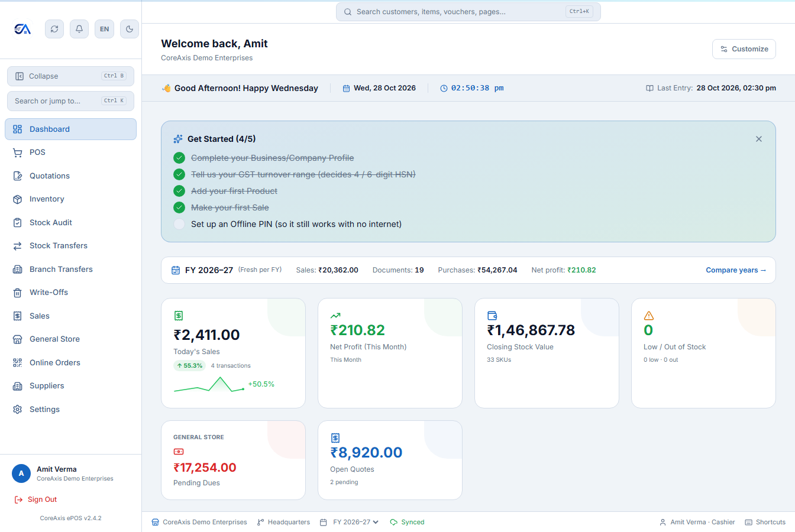The height and width of the screenshot is (532, 795).
Task: Open Inventory section
Action: (70, 199)
